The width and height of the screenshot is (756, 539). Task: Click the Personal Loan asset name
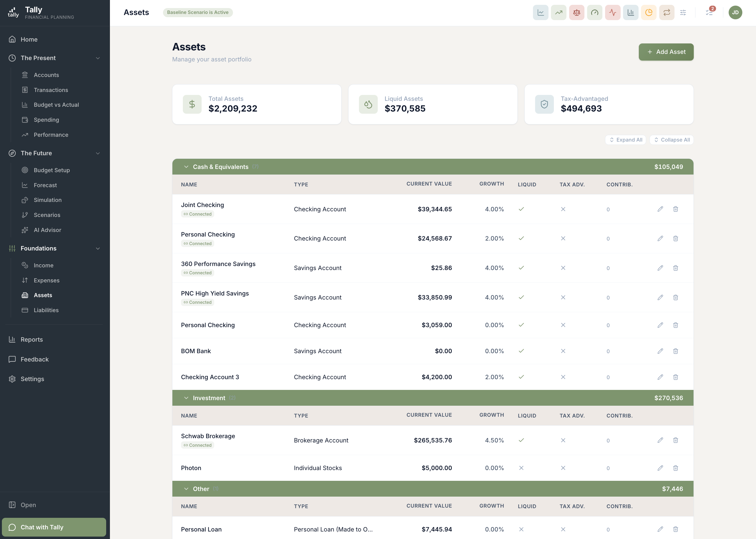coord(201,529)
